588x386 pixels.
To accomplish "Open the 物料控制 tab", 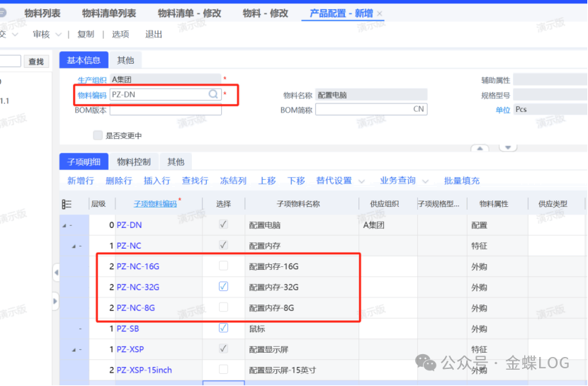I will [x=133, y=161].
